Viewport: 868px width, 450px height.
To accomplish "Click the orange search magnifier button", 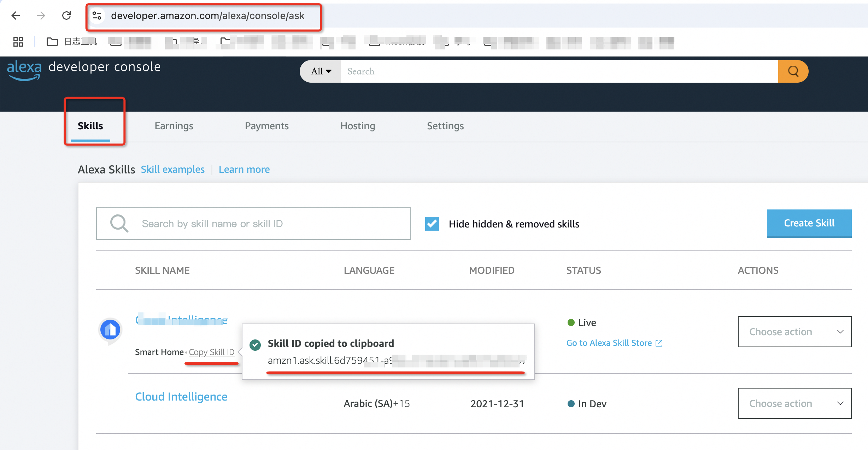I will (x=793, y=71).
